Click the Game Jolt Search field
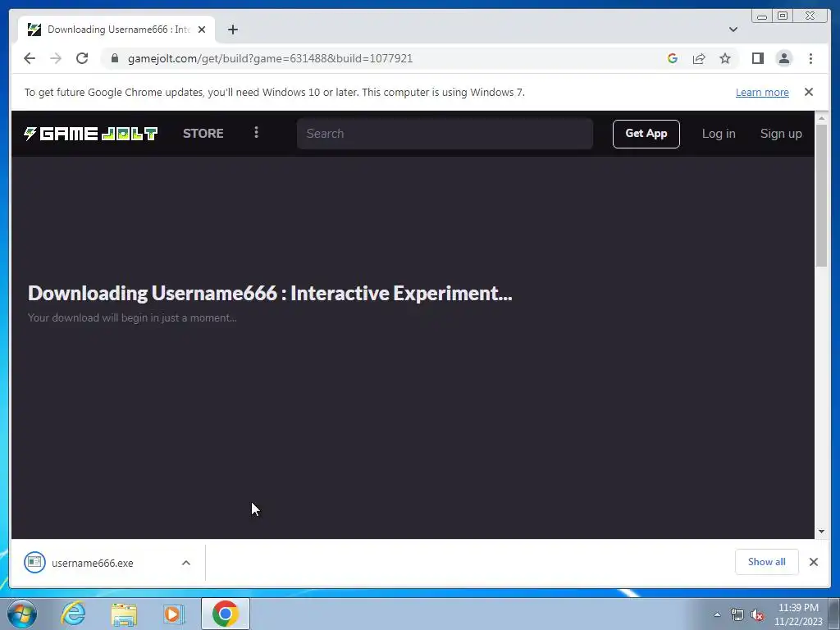 click(x=445, y=134)
